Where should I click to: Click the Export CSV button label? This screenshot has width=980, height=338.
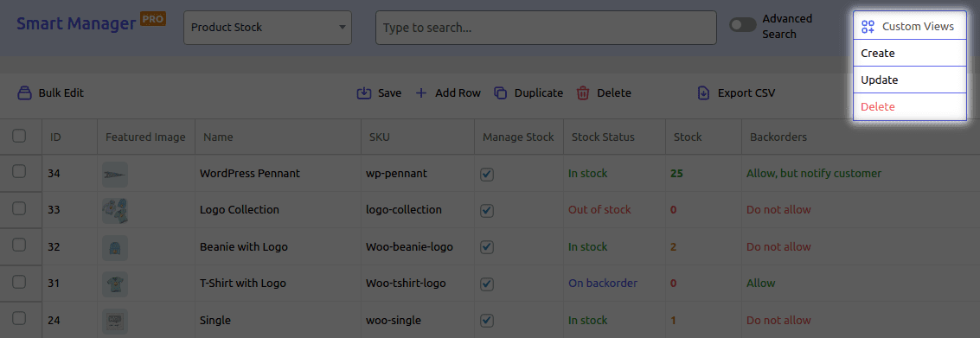click(x=746, y=93)
